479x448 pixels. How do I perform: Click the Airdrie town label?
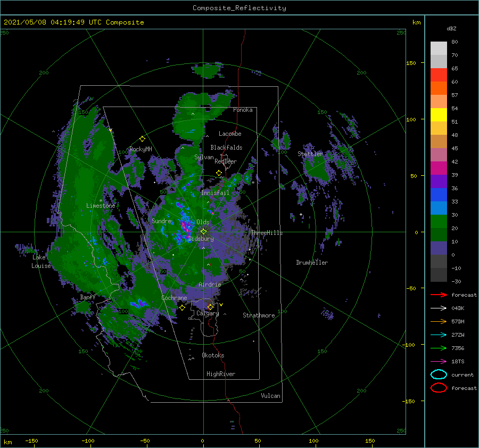click(210, 284)
